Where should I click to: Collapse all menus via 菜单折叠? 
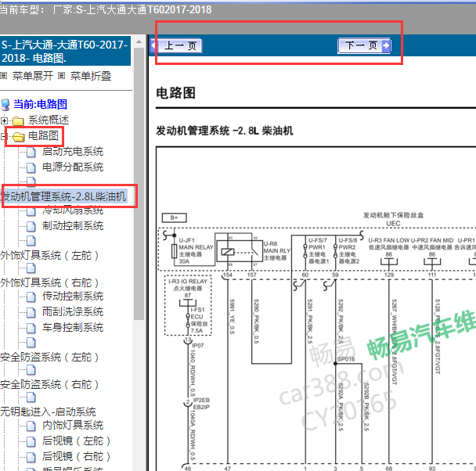[91, 76]
